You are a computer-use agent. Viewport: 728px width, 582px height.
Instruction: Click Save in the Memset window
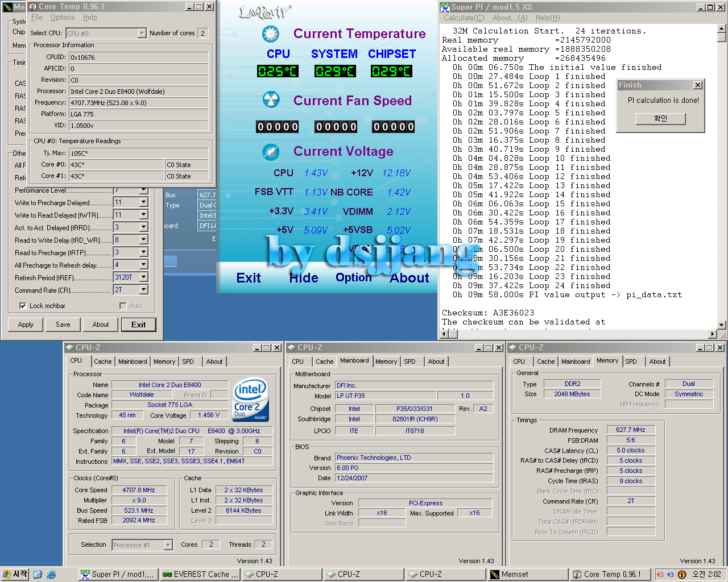63,325
